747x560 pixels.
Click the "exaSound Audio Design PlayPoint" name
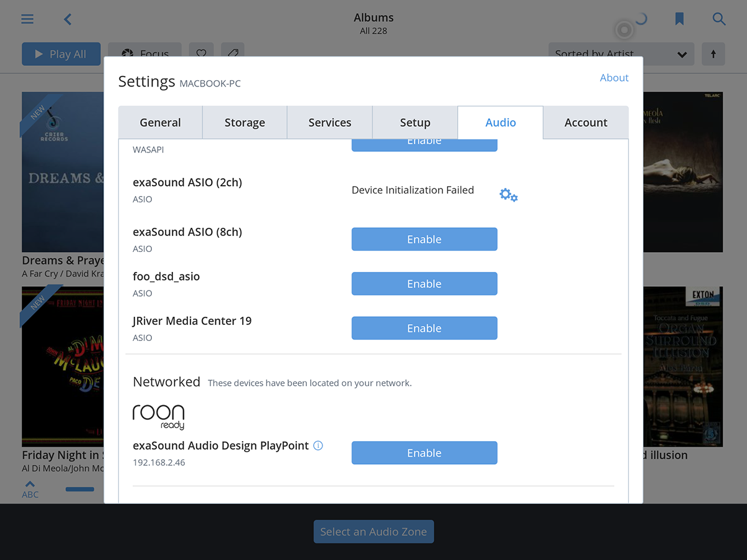pos(221,446)
